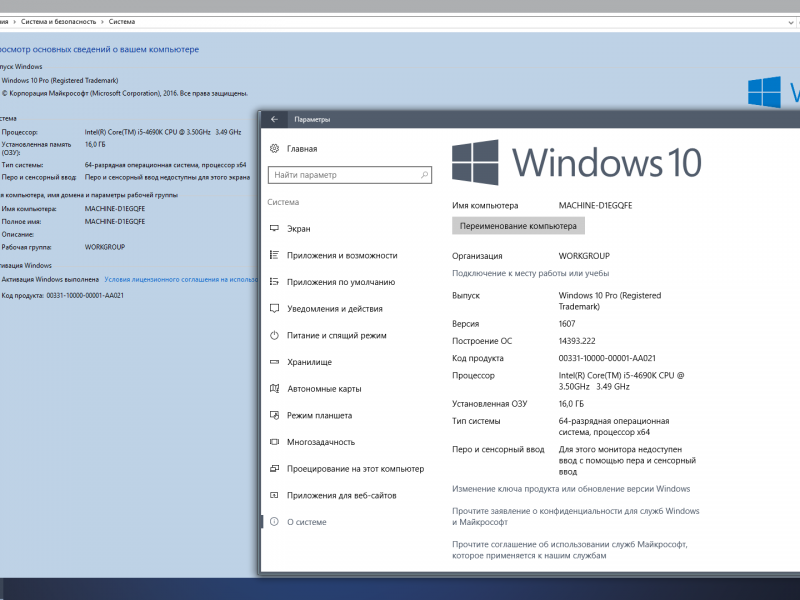Screen dimensions: 800x600
Task: Click the Код продукта text in System window
Action: [62, 295]
